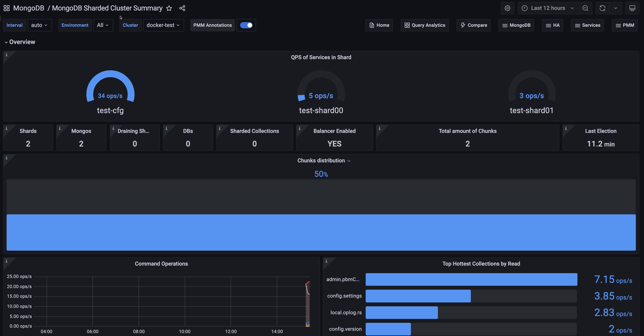Open dashboard settings gear
The width and height of the screenshot is (644, 336).
(x=507, y=8)
